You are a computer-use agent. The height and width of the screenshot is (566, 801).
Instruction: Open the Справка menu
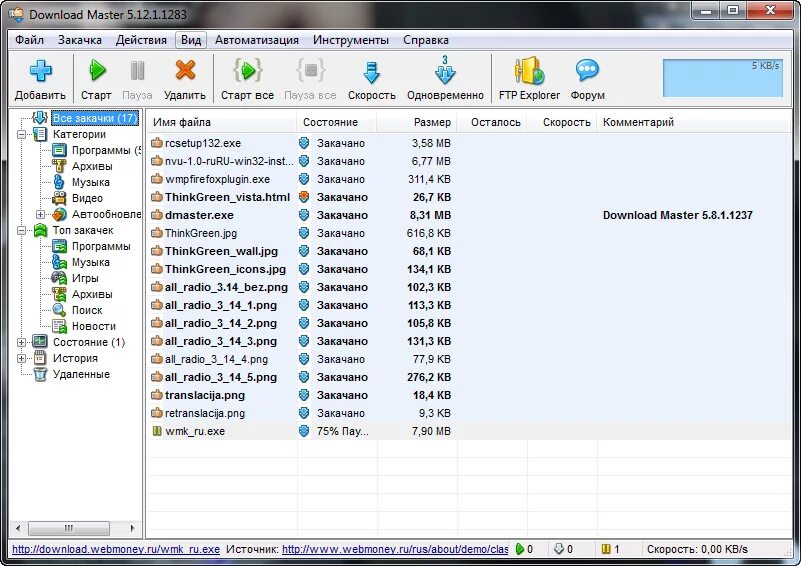[426, 40]
